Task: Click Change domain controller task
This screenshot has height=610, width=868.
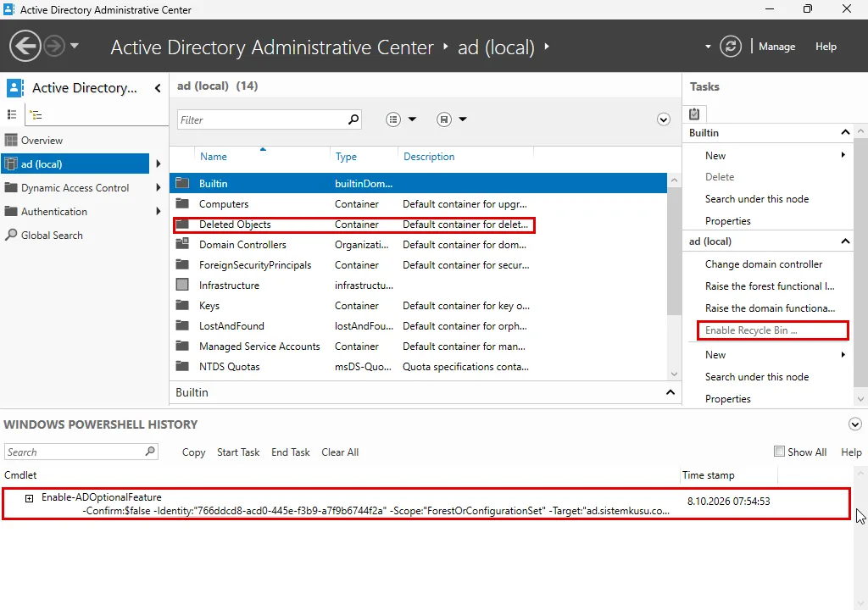Action: [x=764, y=264]
